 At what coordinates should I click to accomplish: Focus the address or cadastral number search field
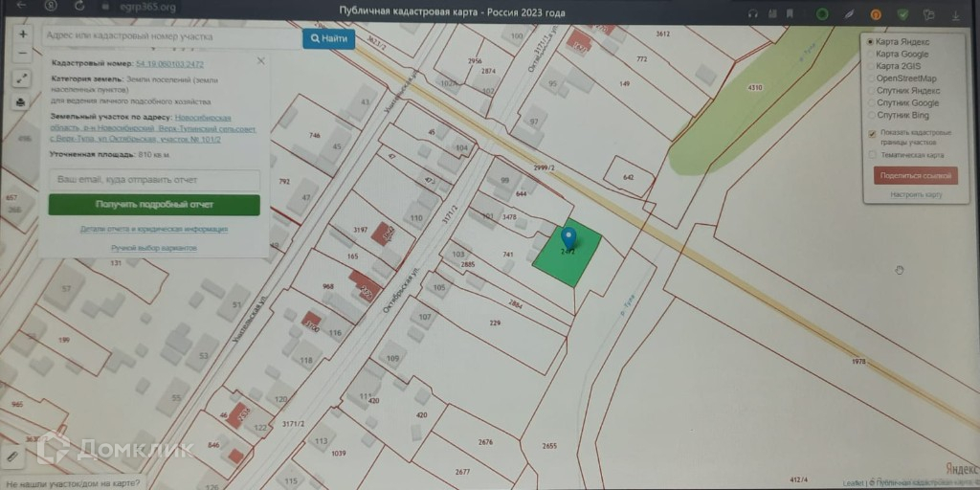click(x=172, y=37)
